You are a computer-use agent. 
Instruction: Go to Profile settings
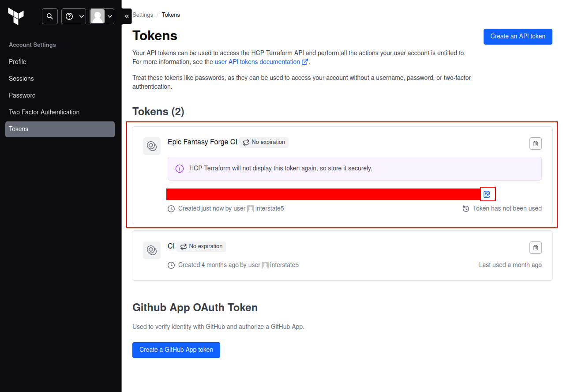[x=60, y=62]
